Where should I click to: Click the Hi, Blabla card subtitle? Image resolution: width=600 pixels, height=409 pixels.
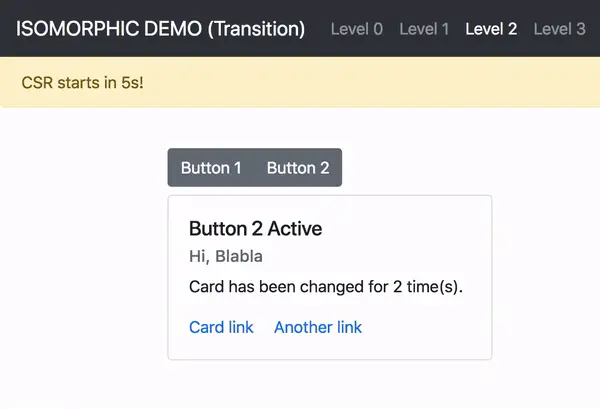click(226, 257)
